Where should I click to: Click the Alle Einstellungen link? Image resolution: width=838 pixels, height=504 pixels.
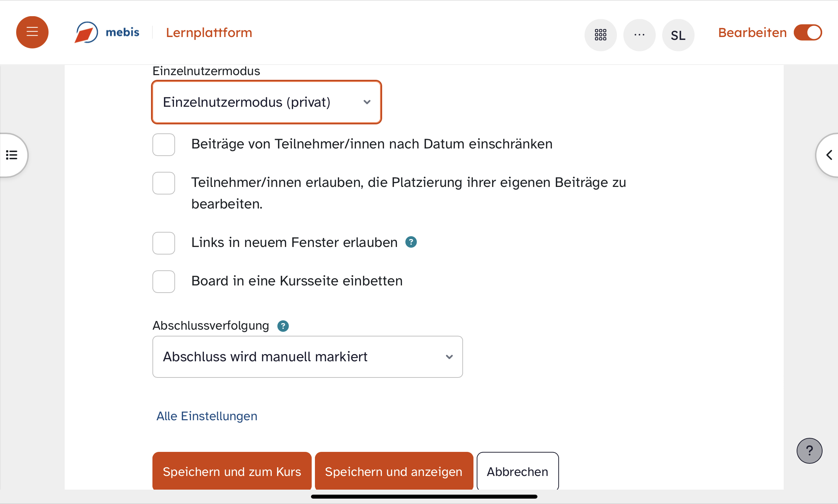(207, 416)
